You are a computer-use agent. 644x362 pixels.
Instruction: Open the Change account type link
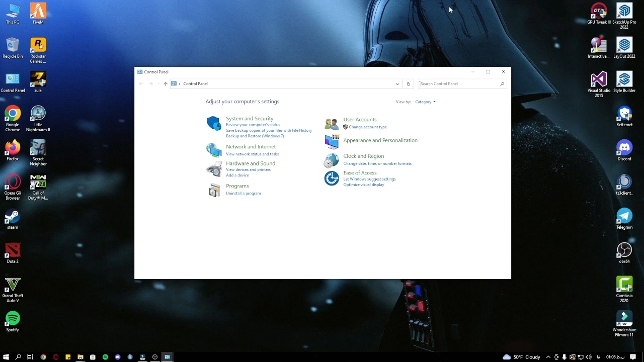pyautogui.click(x=367, y=127)
